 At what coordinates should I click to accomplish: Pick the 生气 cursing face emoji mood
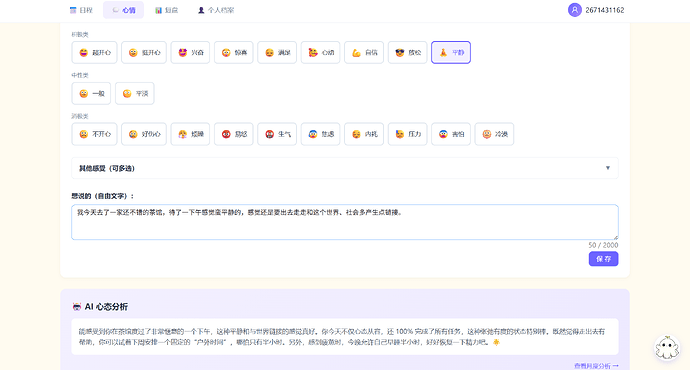pos(277,134)
